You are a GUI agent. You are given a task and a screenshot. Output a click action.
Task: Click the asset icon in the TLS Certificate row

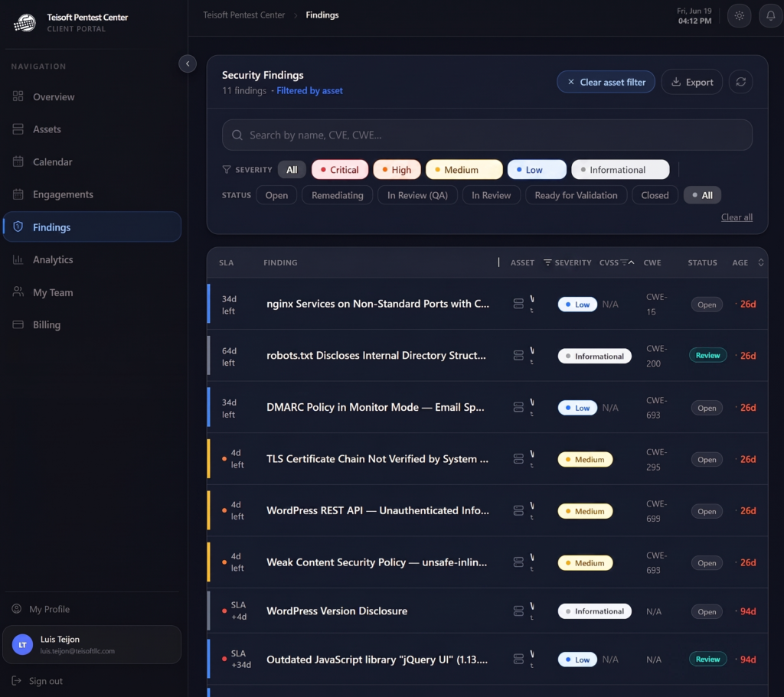(518, 458)
